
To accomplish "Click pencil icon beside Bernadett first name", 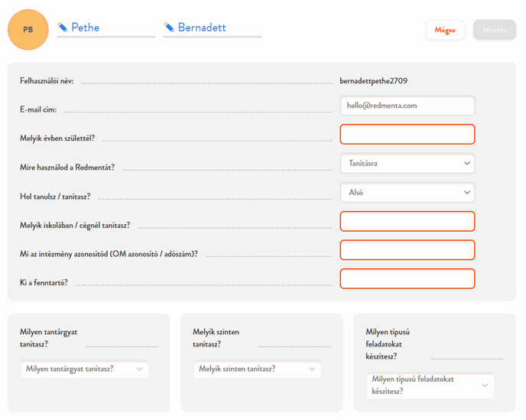I will (x=169, y=28).
